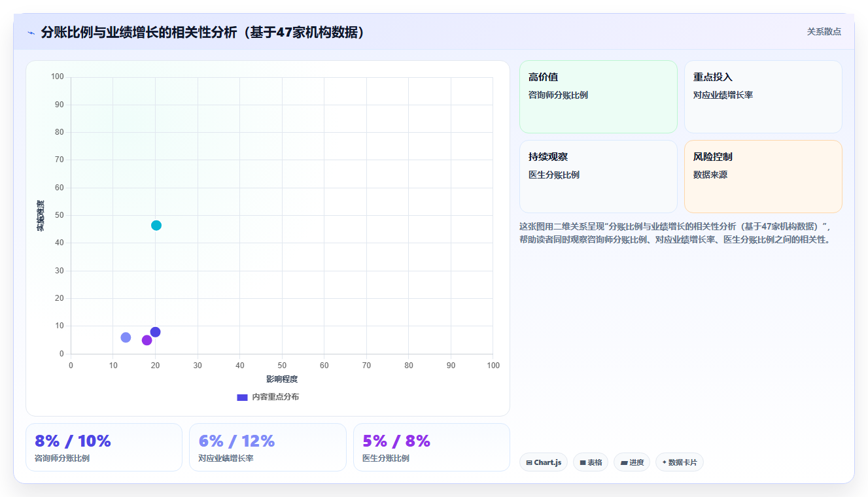Open the 风险控制 card
868x497 pixels.
tap(763, 177)
